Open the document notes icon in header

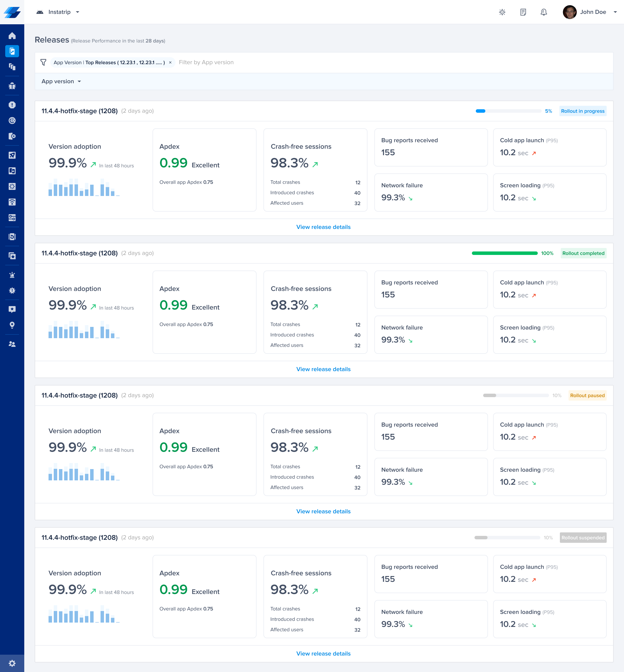click(x=523, y=12)
